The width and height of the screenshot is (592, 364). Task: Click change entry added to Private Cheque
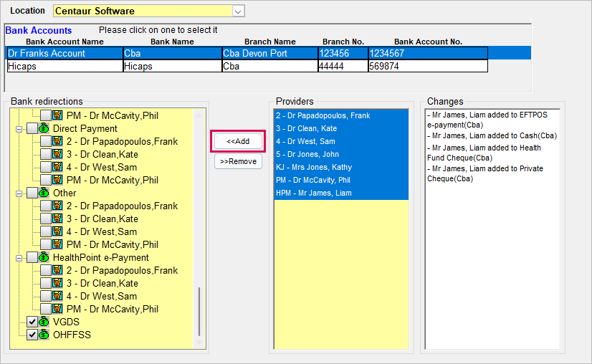coord(484,173)
